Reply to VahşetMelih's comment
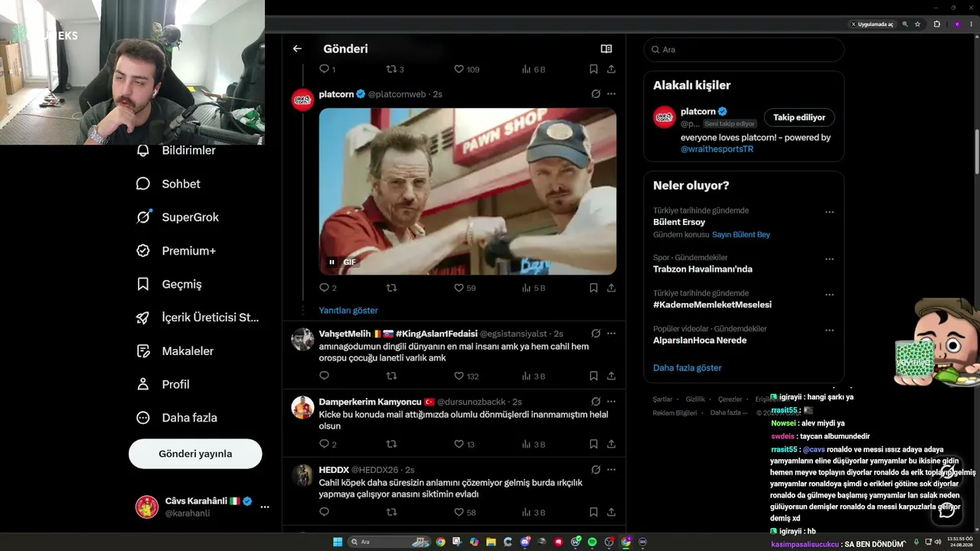 click(x=324, y=377)
